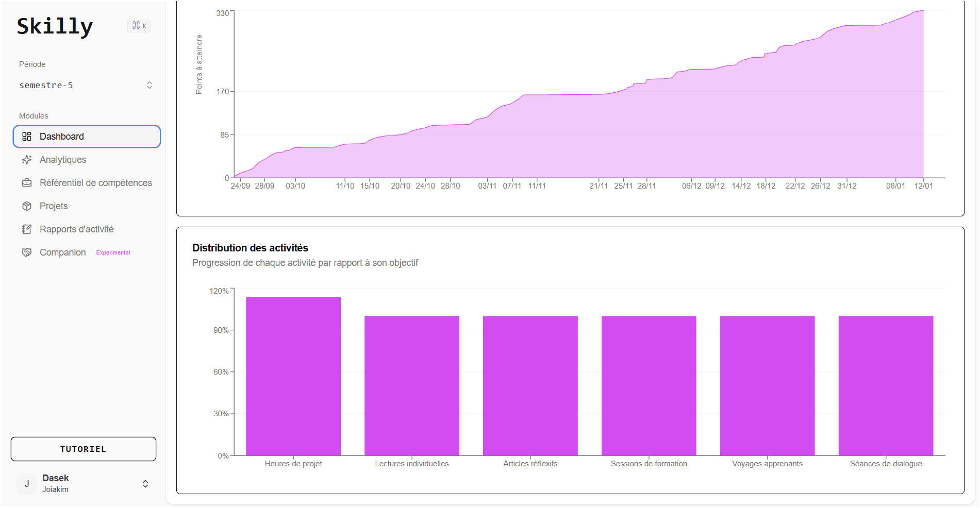Click the TUTORIEL button
The image size is (980, 508).
coord(84,449)
